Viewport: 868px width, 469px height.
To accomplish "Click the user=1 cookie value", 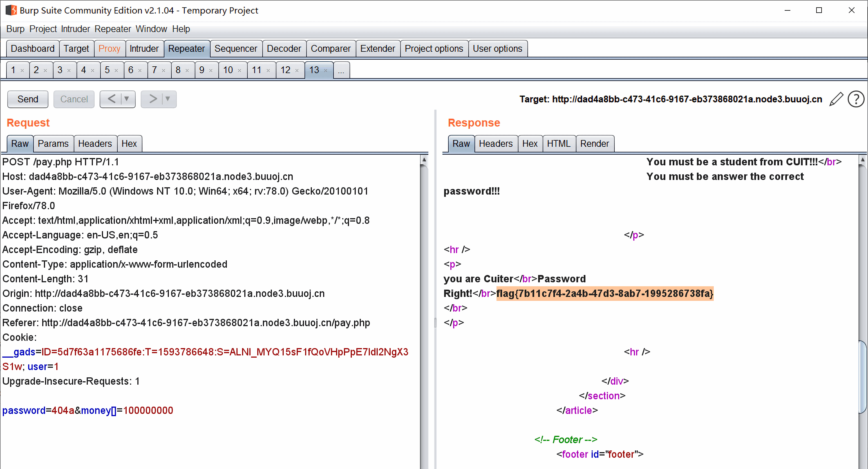I will click(43, 367).
